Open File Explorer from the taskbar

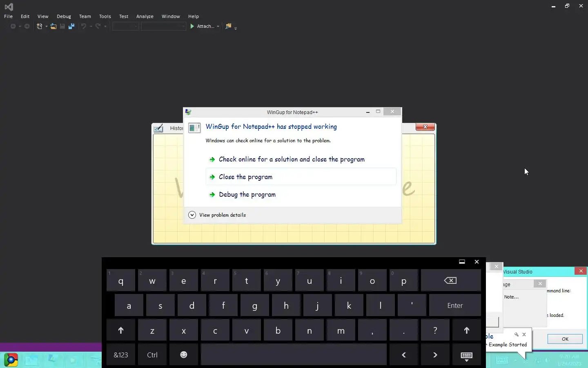pyautogui.click(x=31, y=360)
